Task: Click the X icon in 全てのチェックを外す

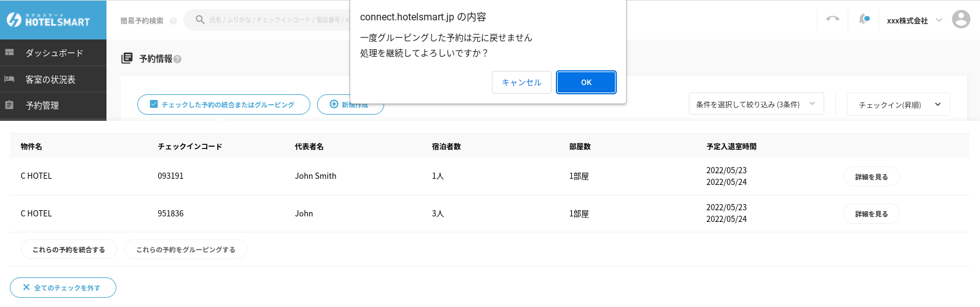Action: (x=26, y=287)
